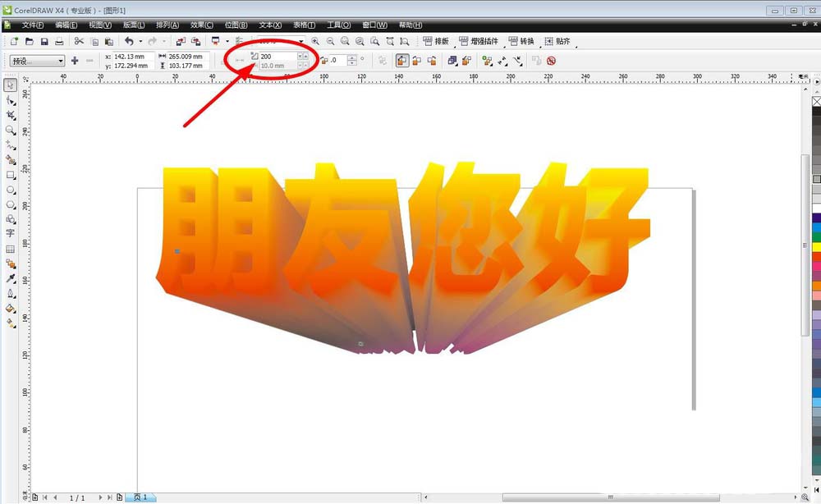
Task: Select the Basic Shapes tool
Action: (11, 219)
